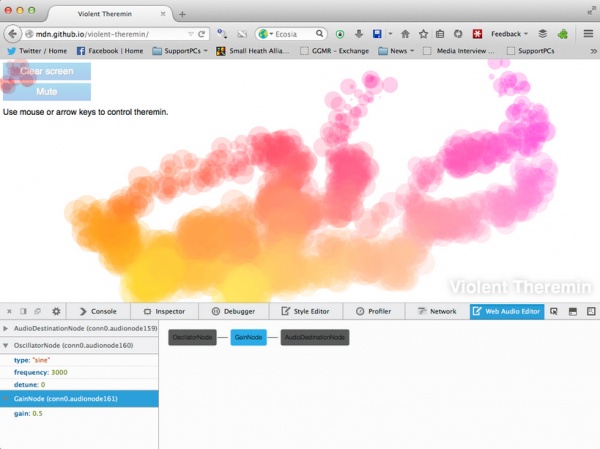
Task: Click the Firefox home icon
Action: 405,33
